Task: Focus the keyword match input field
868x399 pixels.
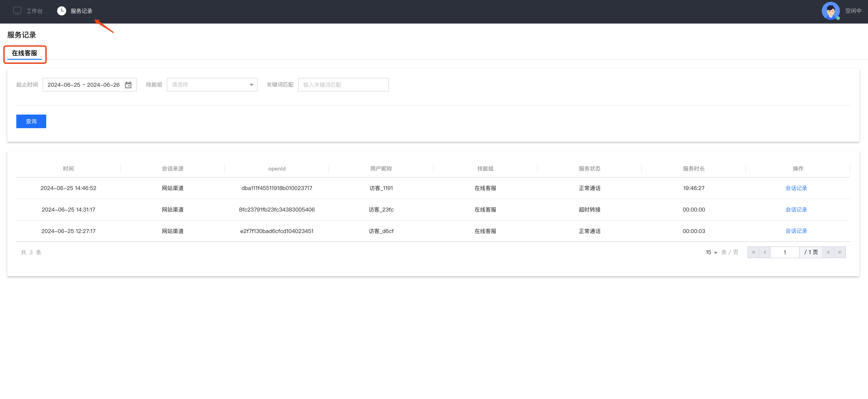Action: [343, 85]
